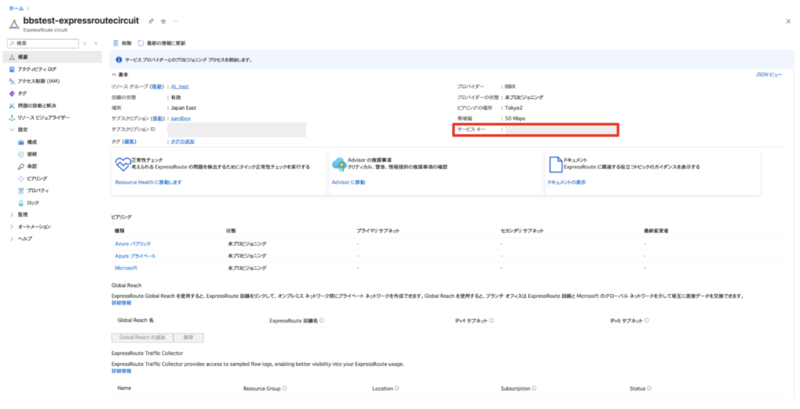
Task: Click the 50 Mbps bandwidth value
Action: pos(515,118)
